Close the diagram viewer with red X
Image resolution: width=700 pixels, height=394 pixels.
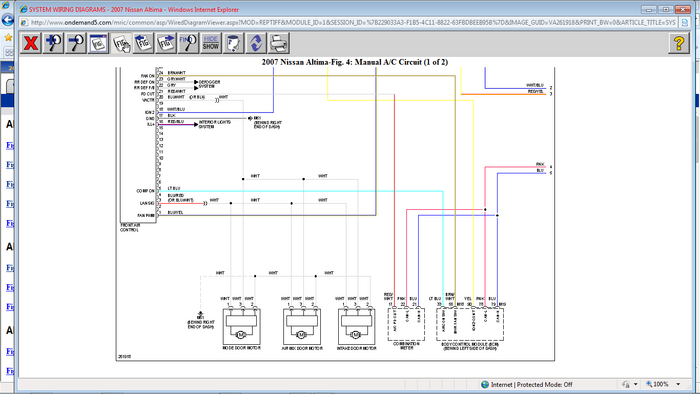pos(31,43)
